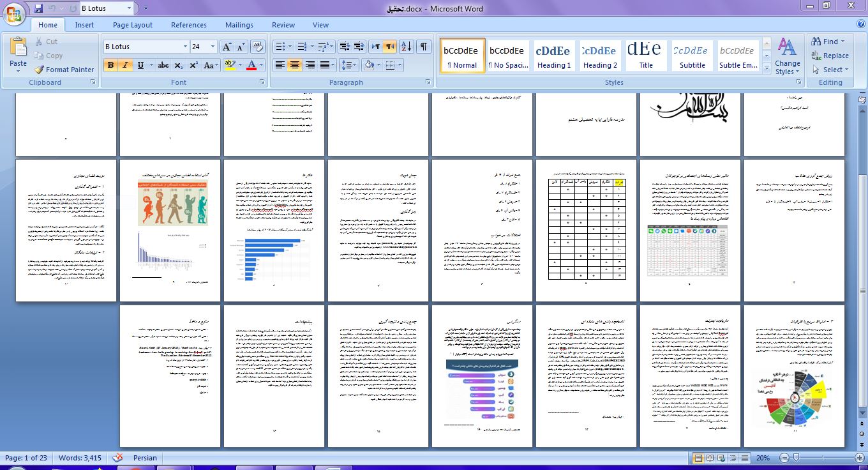The image size is (868, 470).
Task: Open the Change Styles dropdown
Action: pyautogui.click(x=787, y=57)
